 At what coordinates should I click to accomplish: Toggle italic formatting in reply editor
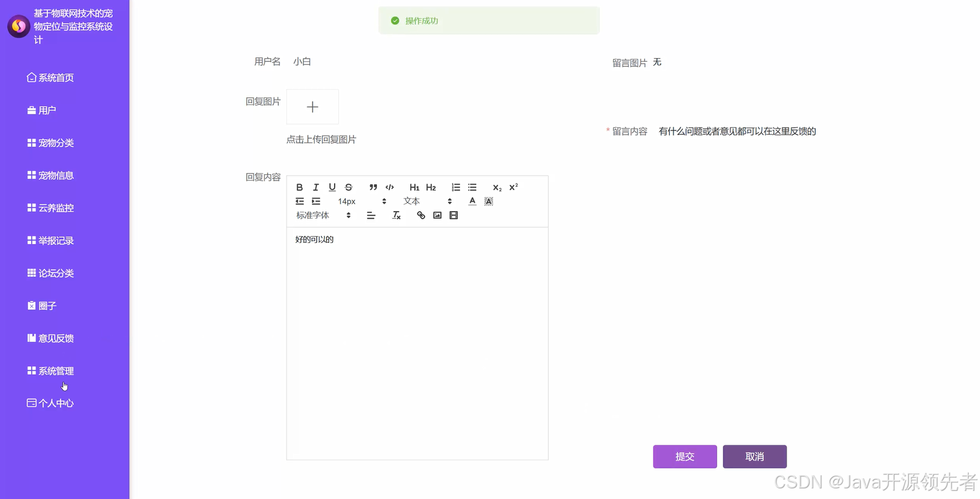click(316, 187)
